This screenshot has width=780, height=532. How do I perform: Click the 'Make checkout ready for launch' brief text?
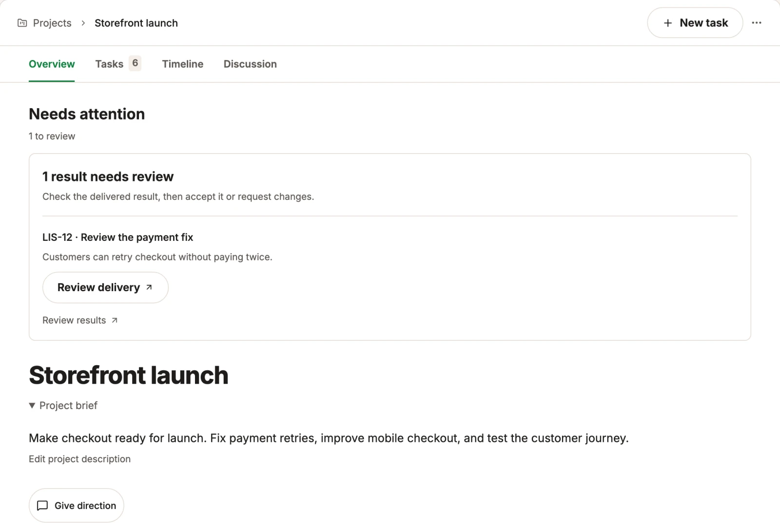coord(329,438)
